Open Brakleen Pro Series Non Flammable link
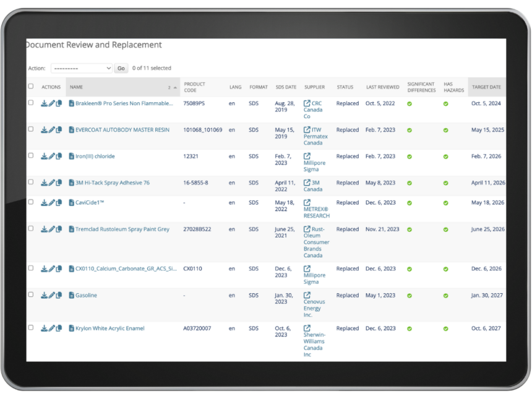Image resolution: width=532 pixels, height=399 pixels. click(124, 103)
